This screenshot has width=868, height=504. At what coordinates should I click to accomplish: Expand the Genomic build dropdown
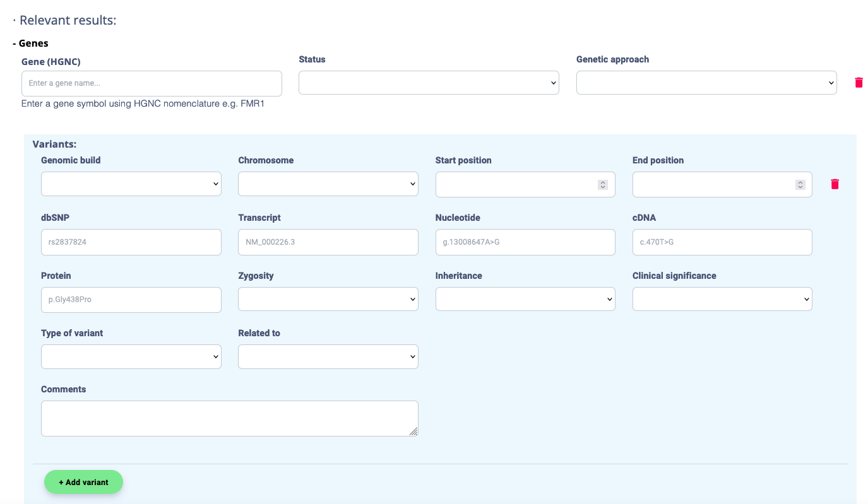[131, 184]
